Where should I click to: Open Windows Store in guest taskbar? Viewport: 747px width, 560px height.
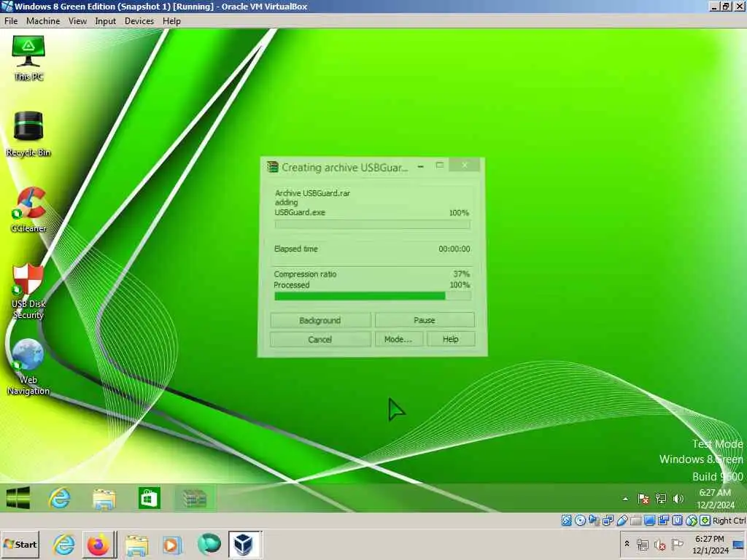149,498
